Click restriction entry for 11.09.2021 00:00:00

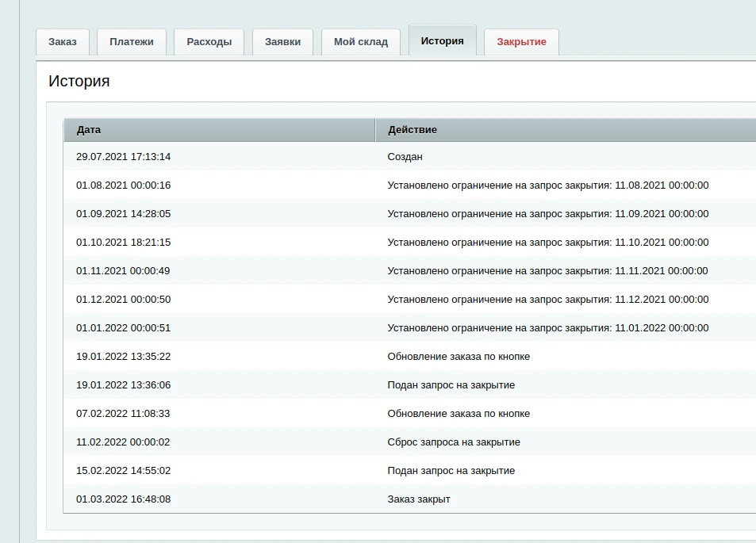pos(548,213)
